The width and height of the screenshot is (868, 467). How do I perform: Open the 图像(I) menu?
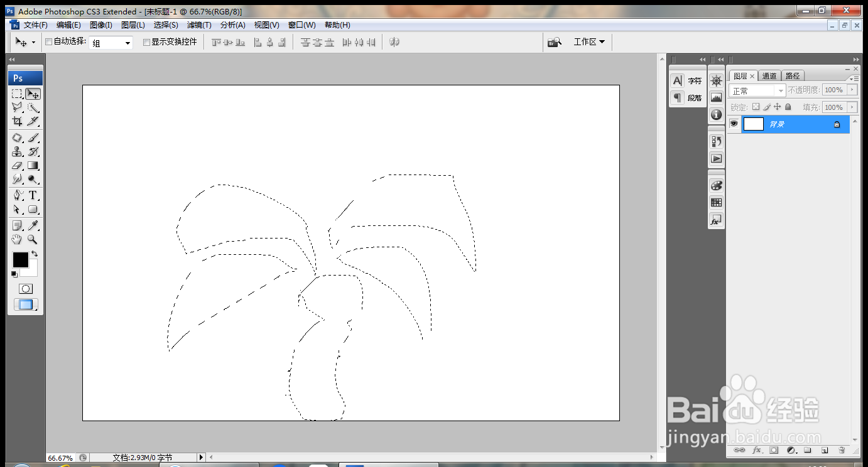click(x=100, y=25)
